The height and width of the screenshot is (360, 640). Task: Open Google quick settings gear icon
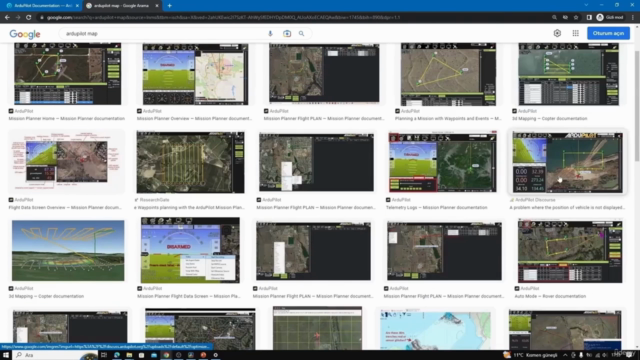click(x=557, y=33)
